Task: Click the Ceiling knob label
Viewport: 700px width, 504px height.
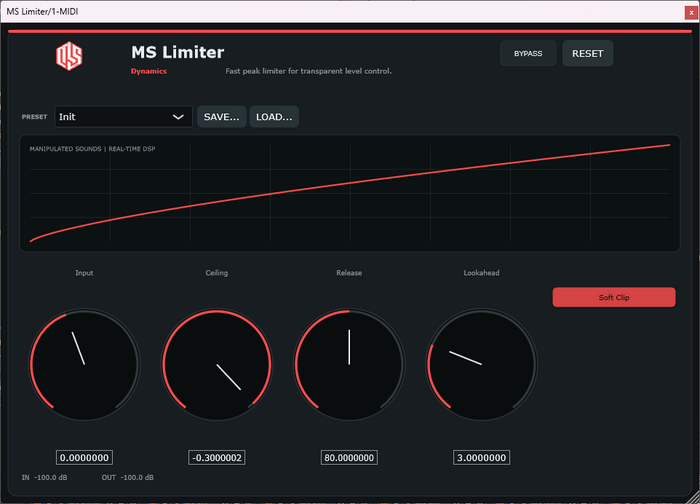Action: point(217,273)
